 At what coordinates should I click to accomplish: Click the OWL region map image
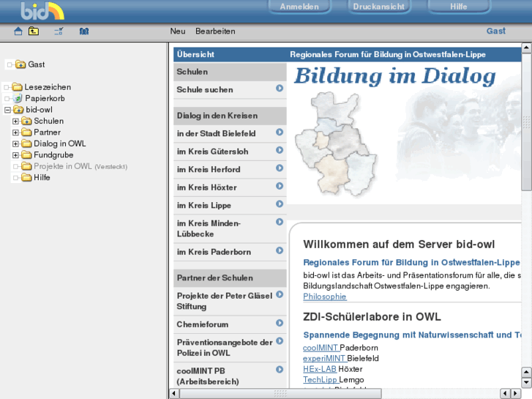point(336,143)
